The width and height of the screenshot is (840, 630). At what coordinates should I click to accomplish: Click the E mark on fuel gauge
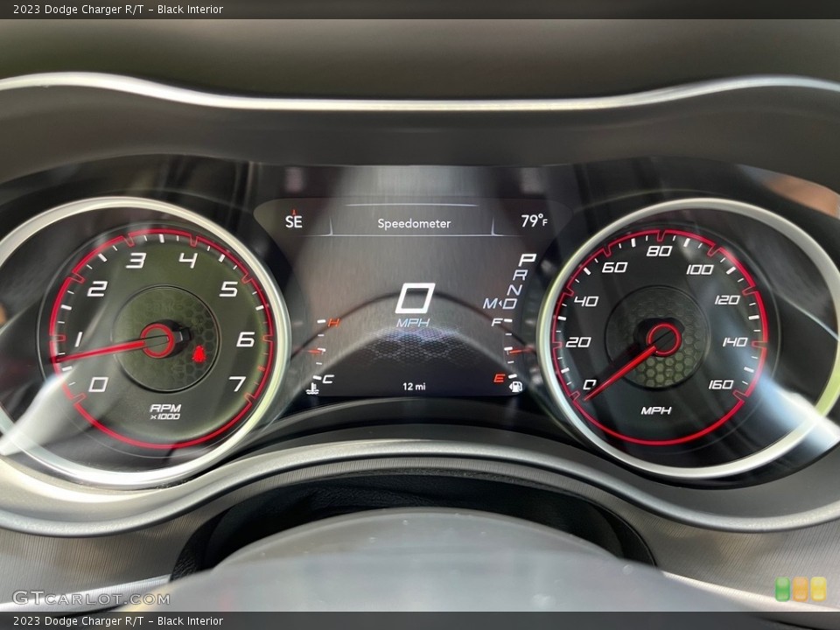point(499,378)
